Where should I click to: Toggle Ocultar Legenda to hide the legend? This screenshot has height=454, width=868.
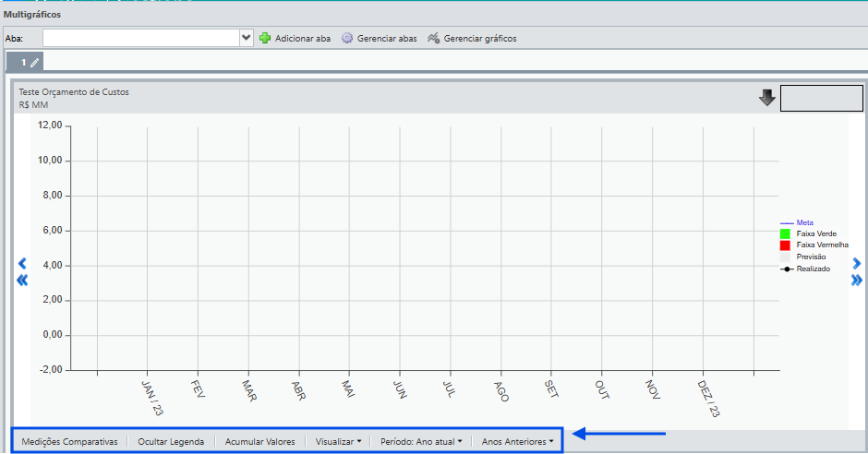coord(171,441)
